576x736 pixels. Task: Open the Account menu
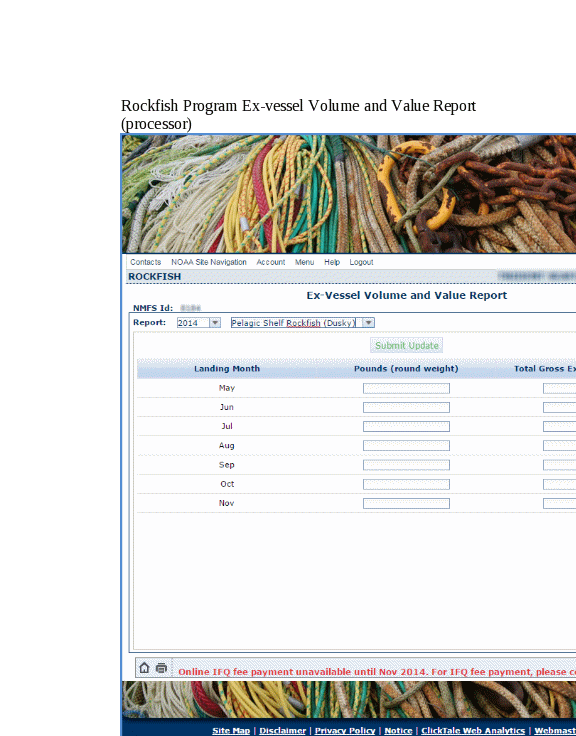pos(270,262)
